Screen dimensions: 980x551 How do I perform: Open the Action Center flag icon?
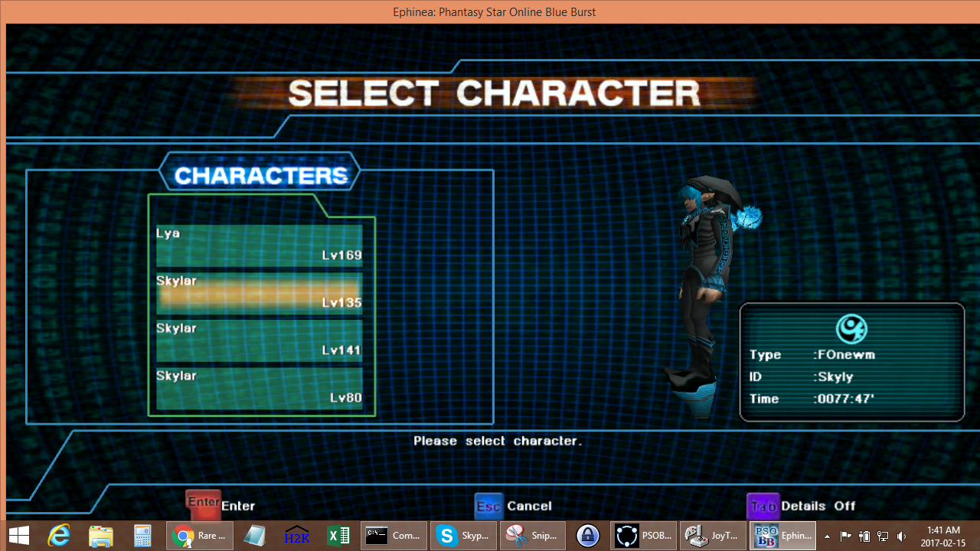tap(846, 536)
